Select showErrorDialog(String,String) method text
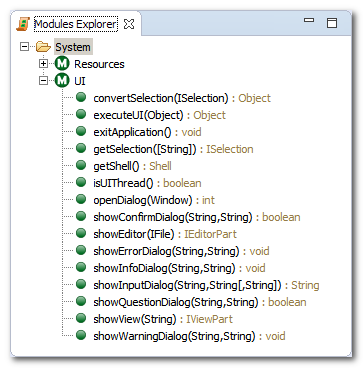 click(x=166, y=251)
